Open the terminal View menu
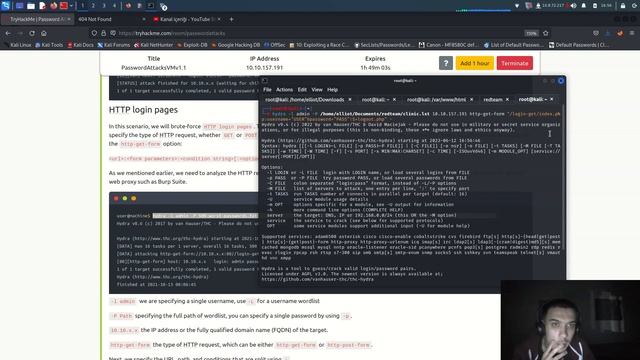The image size is (640, 360). tap(317, 89)
